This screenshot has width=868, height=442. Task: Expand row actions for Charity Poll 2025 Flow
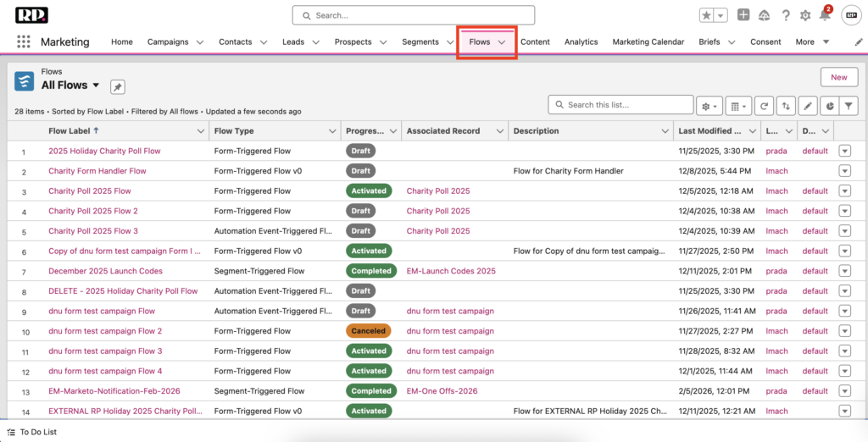coord(844,191)
